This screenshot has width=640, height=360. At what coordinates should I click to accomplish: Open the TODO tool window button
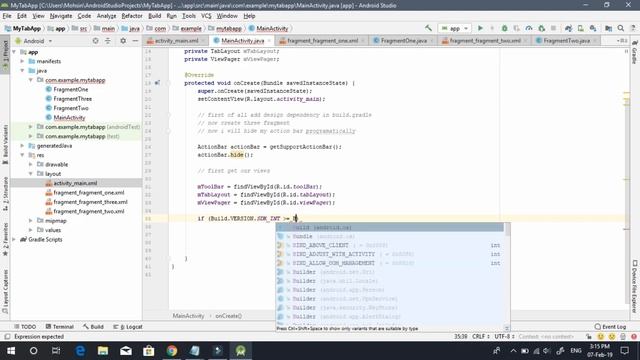(25, 327)
